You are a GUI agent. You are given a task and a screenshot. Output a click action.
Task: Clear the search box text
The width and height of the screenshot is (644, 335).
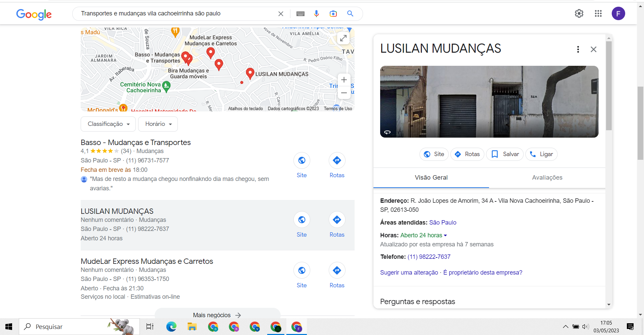[x=281, y=14]
